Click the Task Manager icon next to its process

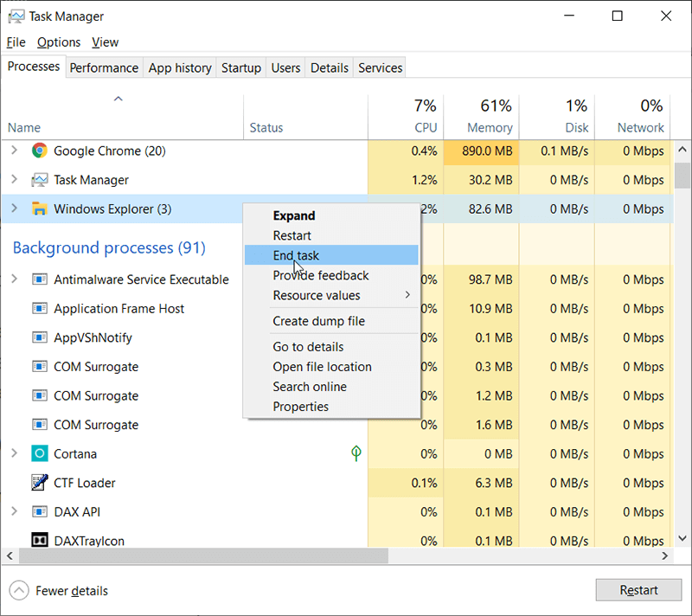click(38, 180)
